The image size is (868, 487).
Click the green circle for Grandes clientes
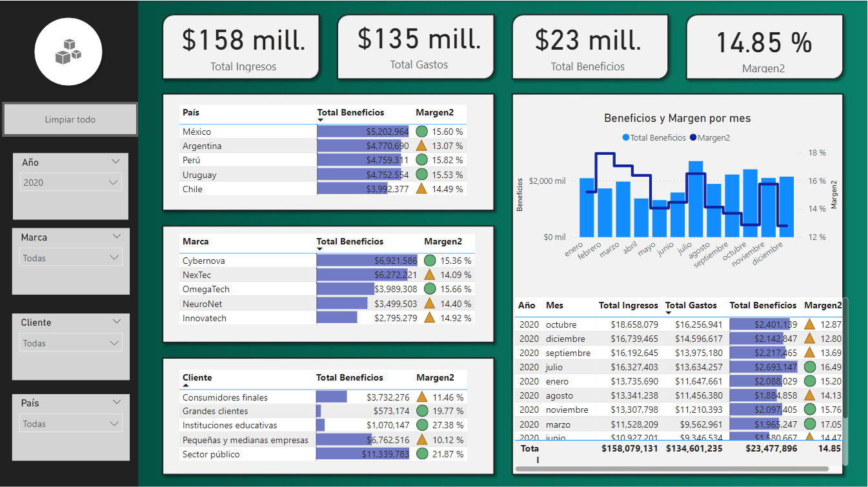point(422,411)
